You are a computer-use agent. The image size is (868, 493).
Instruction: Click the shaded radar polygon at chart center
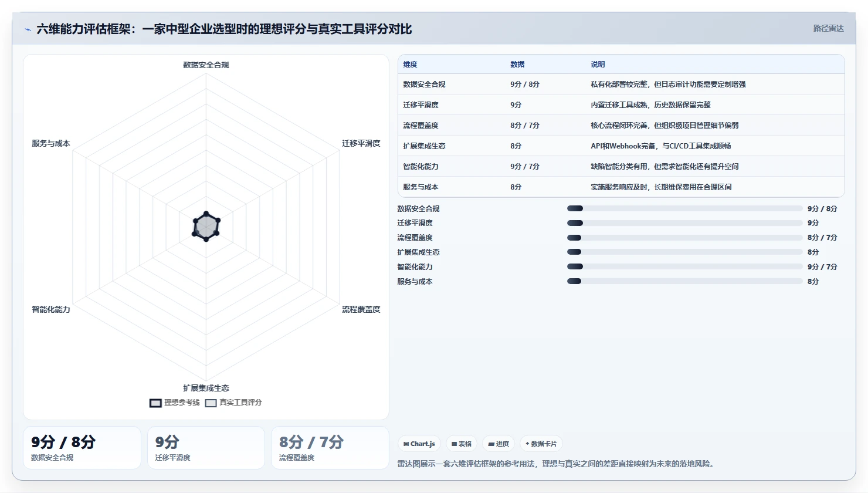coord(206,227)
